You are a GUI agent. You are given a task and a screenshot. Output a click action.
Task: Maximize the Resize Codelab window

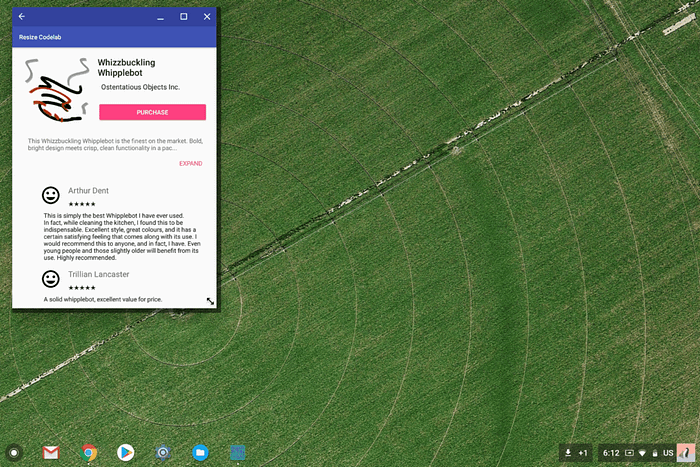(183, 17)
